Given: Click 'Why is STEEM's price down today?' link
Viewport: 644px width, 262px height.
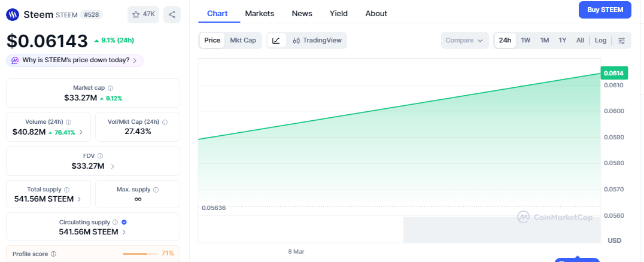Looking at the screenshot, I should [x=75, y=60].
